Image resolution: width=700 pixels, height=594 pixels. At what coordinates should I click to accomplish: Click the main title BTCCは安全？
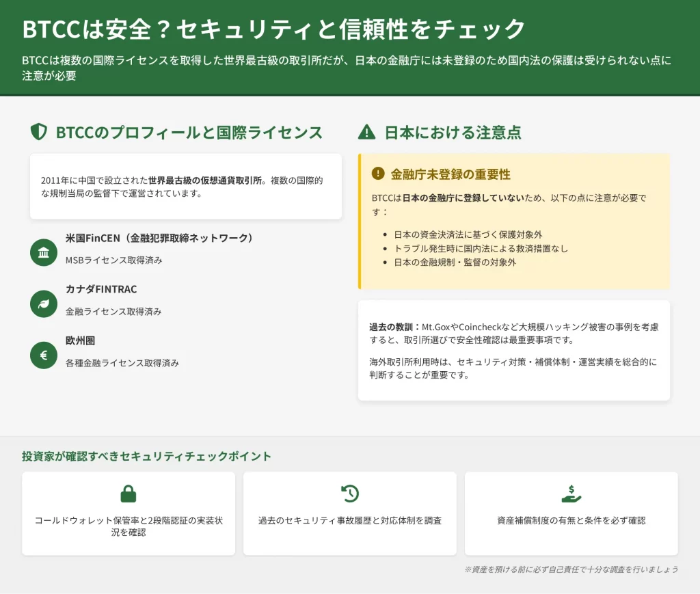(x=273, y=29)
